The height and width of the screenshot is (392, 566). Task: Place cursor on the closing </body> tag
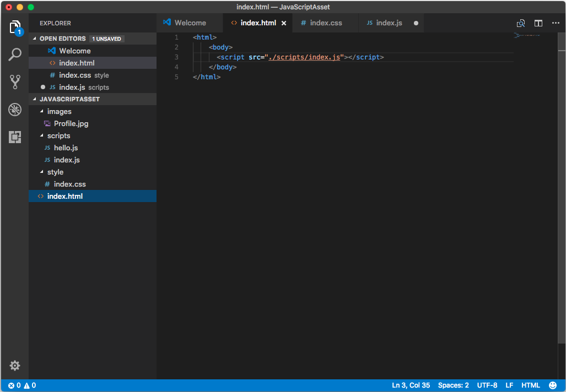[x=222, y=67]
